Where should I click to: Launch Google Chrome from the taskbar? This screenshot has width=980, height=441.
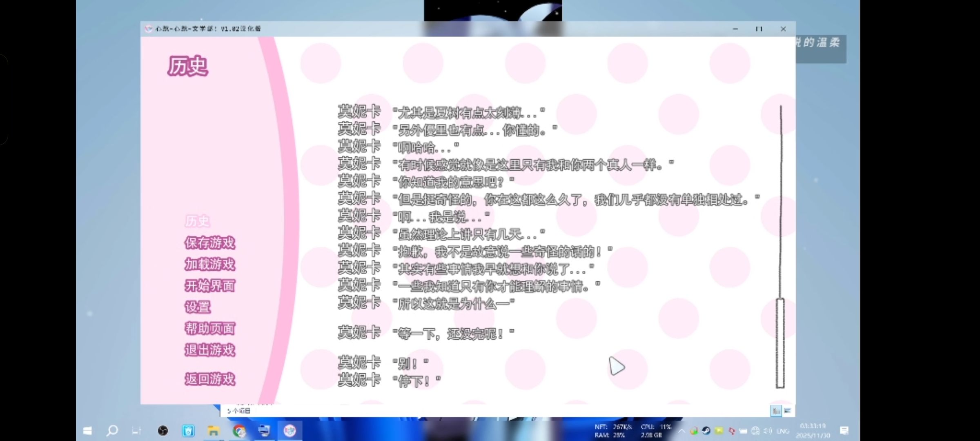pyautogui.click(x=239, y=431)
